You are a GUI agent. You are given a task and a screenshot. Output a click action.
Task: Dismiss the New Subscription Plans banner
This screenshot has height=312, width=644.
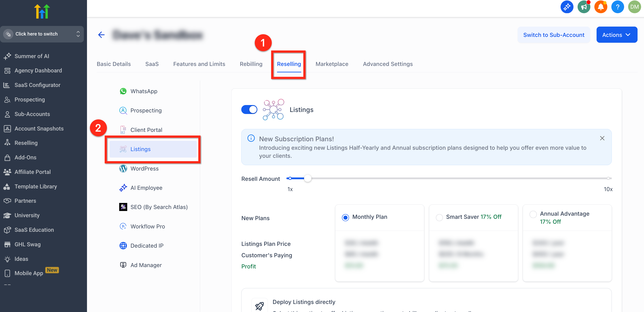click(x=602, y=138)
